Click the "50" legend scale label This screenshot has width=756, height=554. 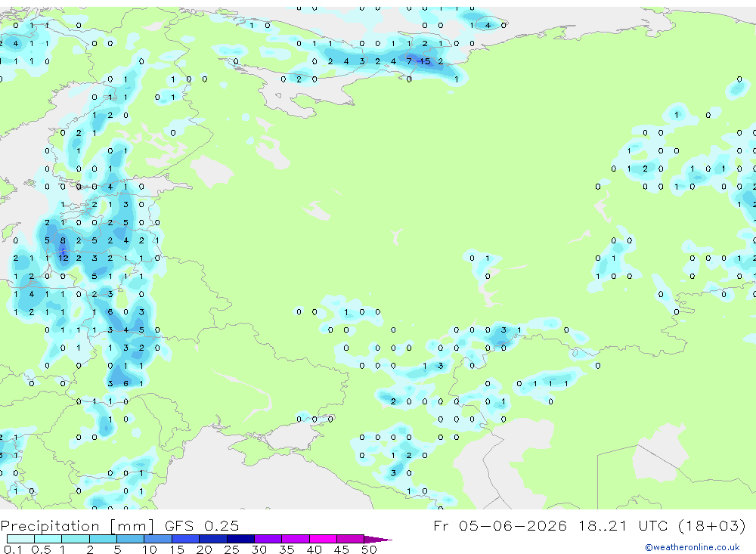click(369, 549)
